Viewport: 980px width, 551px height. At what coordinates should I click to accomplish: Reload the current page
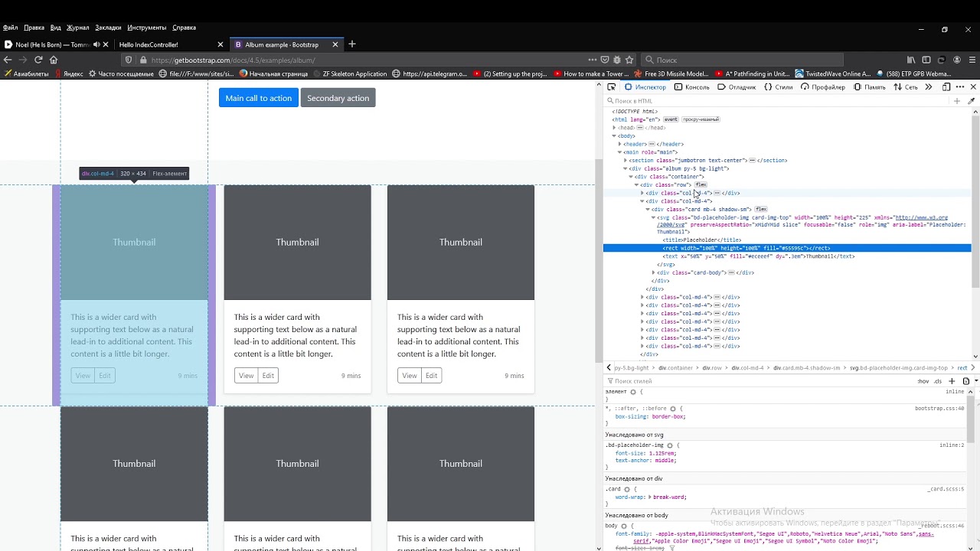(x=38, y=60)
